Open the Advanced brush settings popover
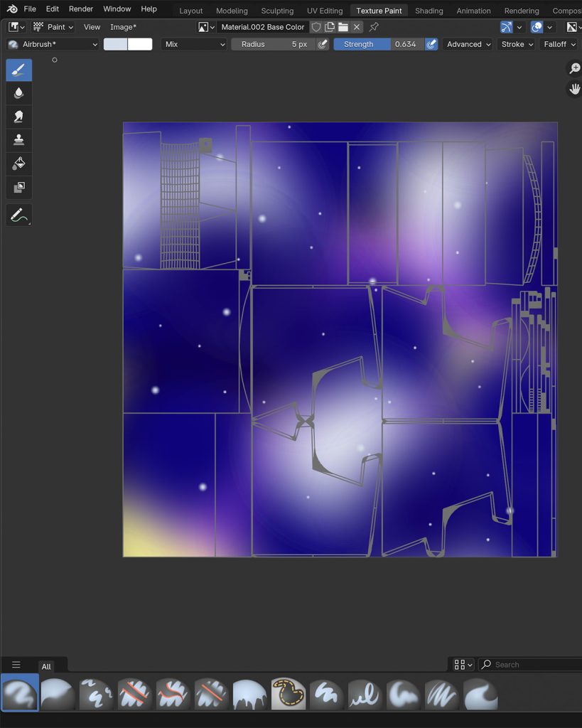582x728 pixels. pos(468,44)
